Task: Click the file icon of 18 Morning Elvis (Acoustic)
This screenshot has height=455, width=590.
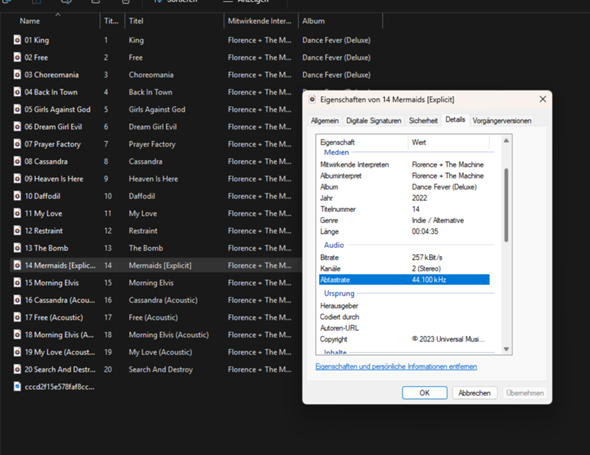Action: click(17, 334)
